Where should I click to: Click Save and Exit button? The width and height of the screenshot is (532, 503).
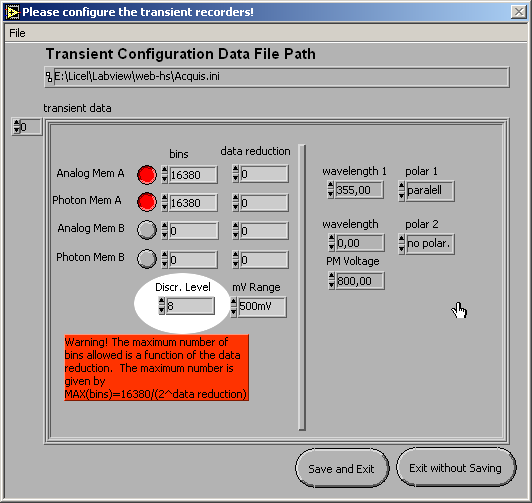[x=342, y=469]
